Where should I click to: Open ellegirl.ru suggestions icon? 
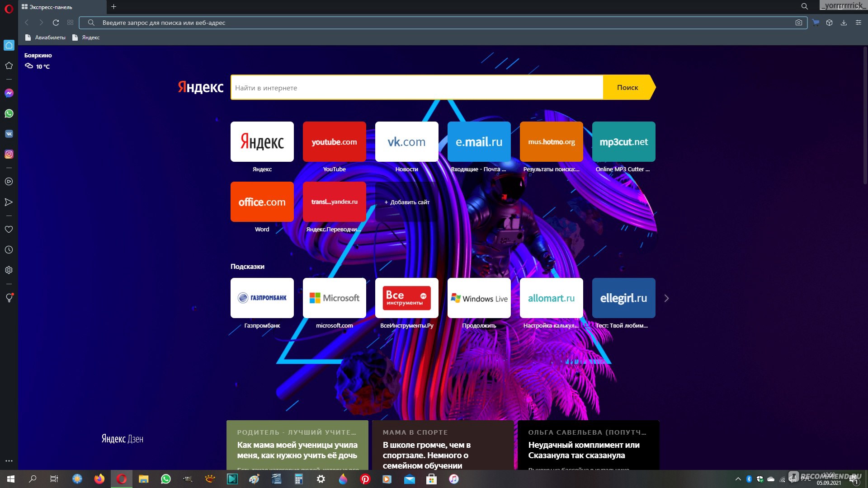coord(623,298)
